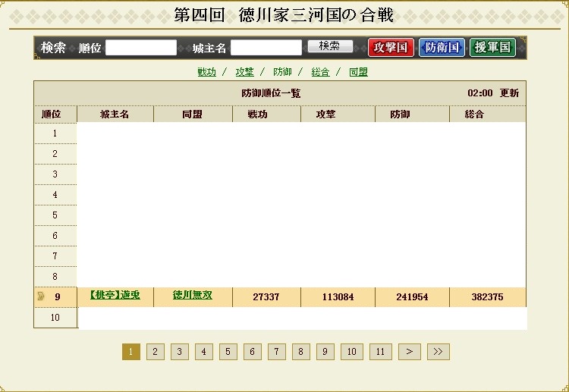569x392 pixels.
Task: Click the 防御 value 241954
Action: [x=412, y=297]
